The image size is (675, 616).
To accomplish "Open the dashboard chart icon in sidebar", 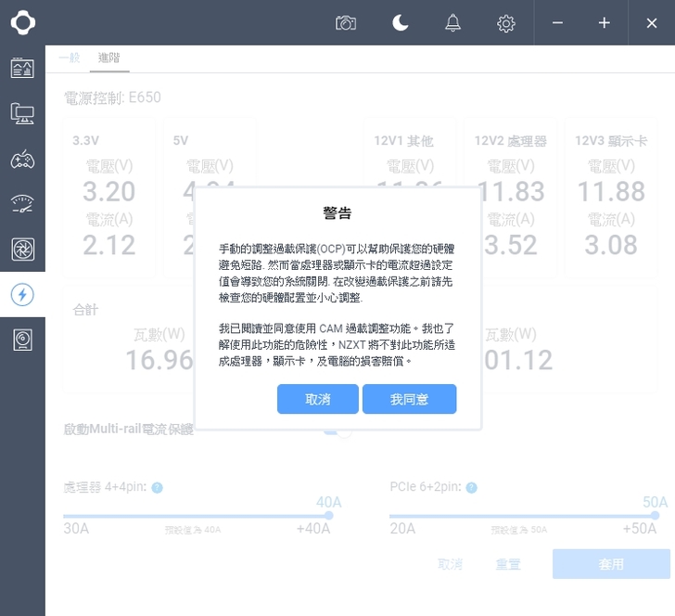I will click(x=22, y=68).
